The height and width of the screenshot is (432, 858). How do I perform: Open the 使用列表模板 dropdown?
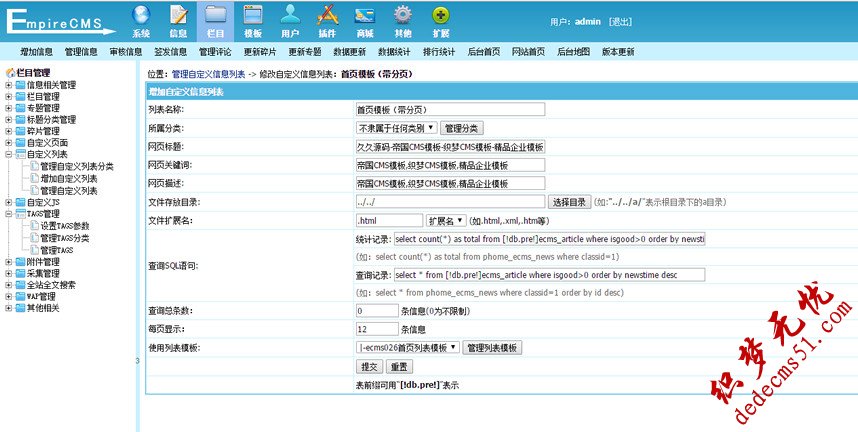point(408,348)
